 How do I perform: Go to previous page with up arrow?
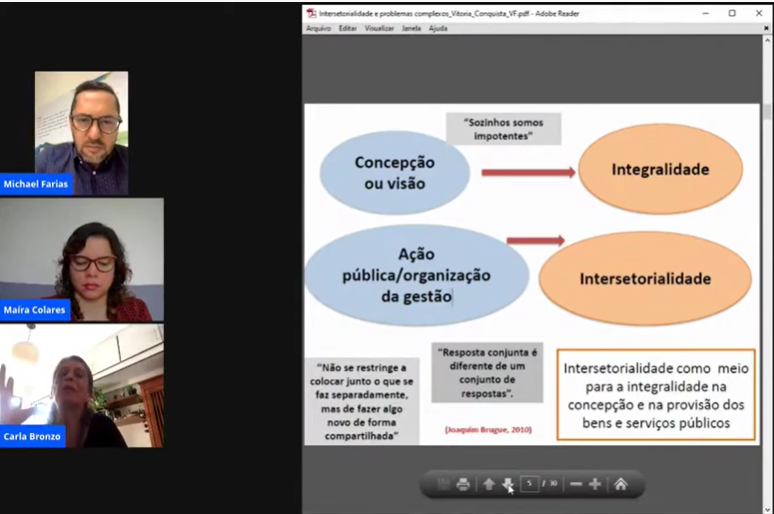tap(489, 485)
